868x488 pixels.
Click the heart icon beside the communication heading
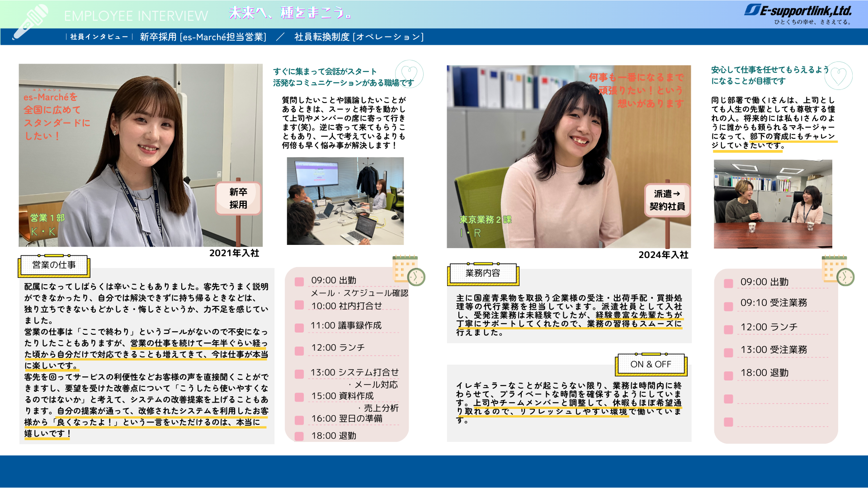pos(409,73)
